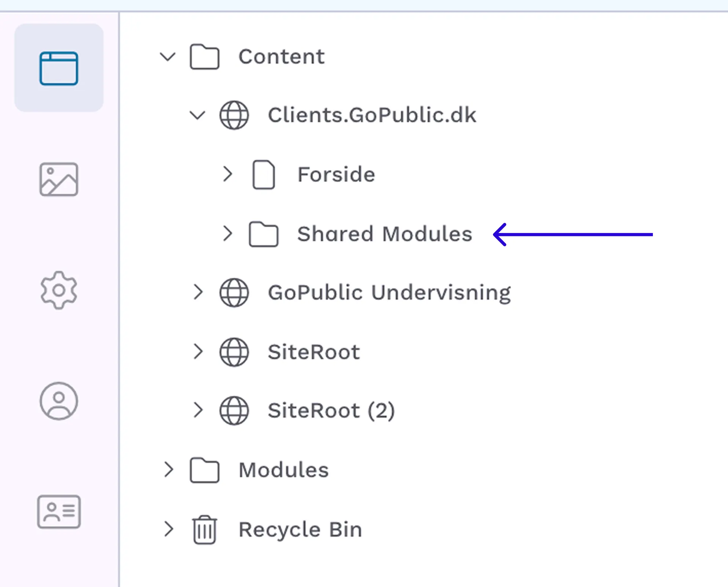728x587 pixels.
Task: Open the Media section sidebar icon
Action: (59, 179)
